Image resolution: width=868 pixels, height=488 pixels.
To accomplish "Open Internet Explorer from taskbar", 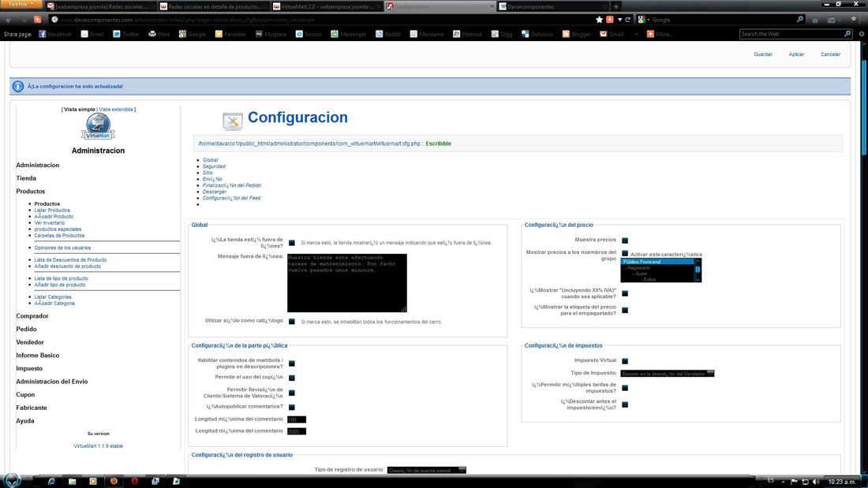I will coord(51,481).
